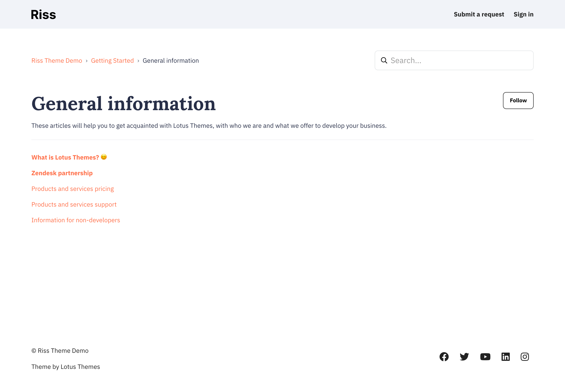This screenshot has width=565, height=392.
Task: Toggle Follow for this section
Action: pos(518,101)
